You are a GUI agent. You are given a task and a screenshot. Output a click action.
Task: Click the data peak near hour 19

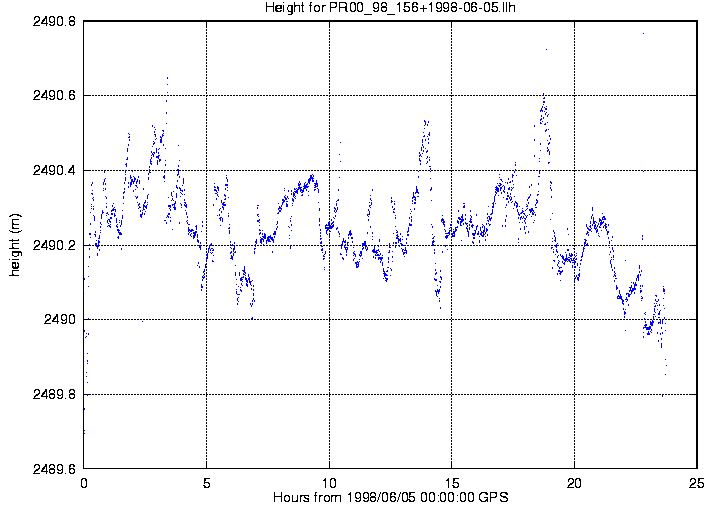(x=543, y=97)
